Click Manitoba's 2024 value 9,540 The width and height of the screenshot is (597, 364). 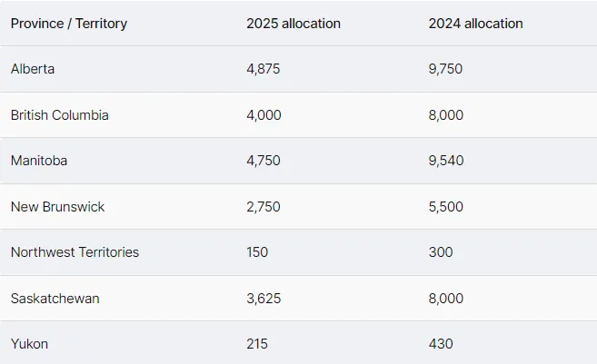[446, 161]
